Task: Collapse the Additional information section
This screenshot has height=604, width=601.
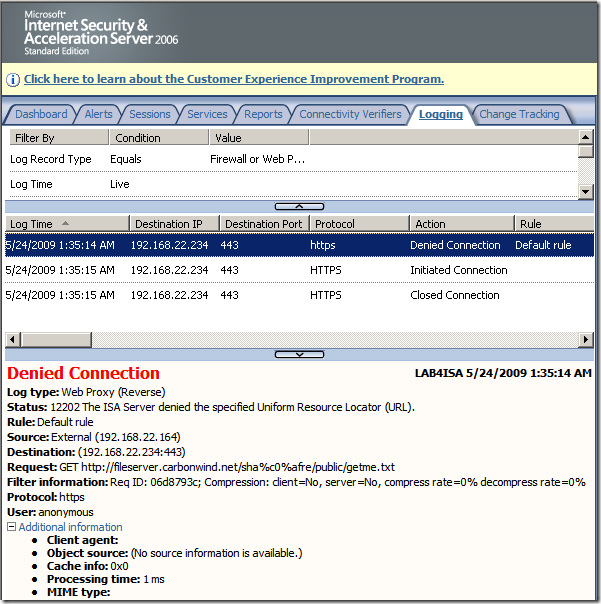Action: pyautogui.click(x=11, y=527)
